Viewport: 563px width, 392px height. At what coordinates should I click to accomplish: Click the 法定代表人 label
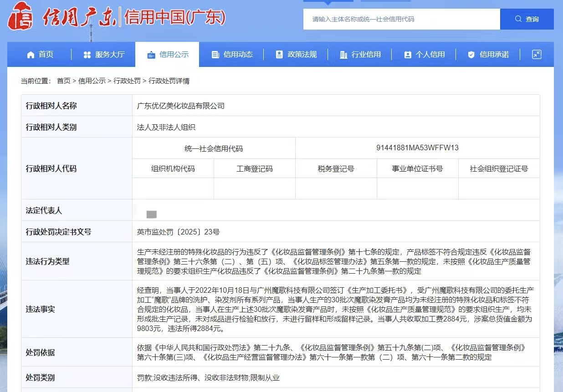(44, 210)
